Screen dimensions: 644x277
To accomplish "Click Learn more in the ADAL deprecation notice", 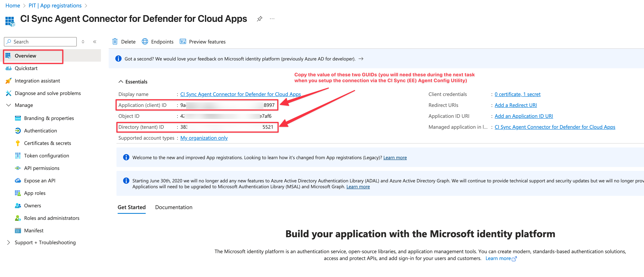I will [x=358, y=187].
